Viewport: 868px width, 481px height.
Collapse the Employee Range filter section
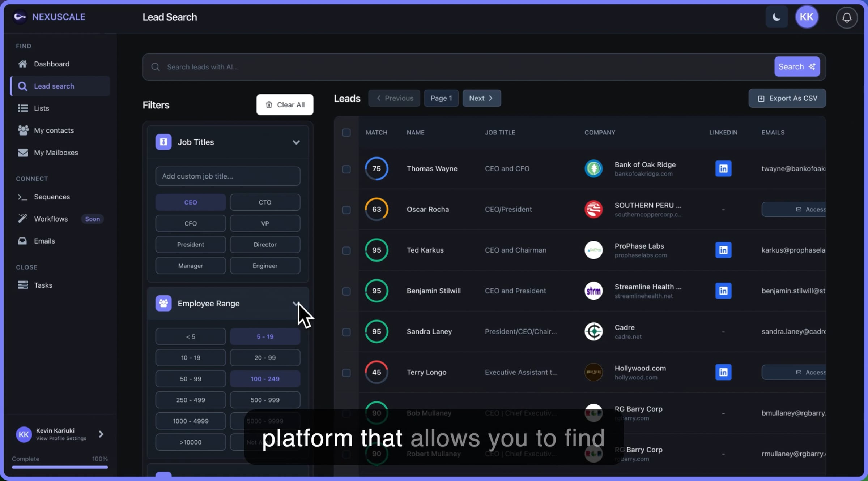coord(296,304)
